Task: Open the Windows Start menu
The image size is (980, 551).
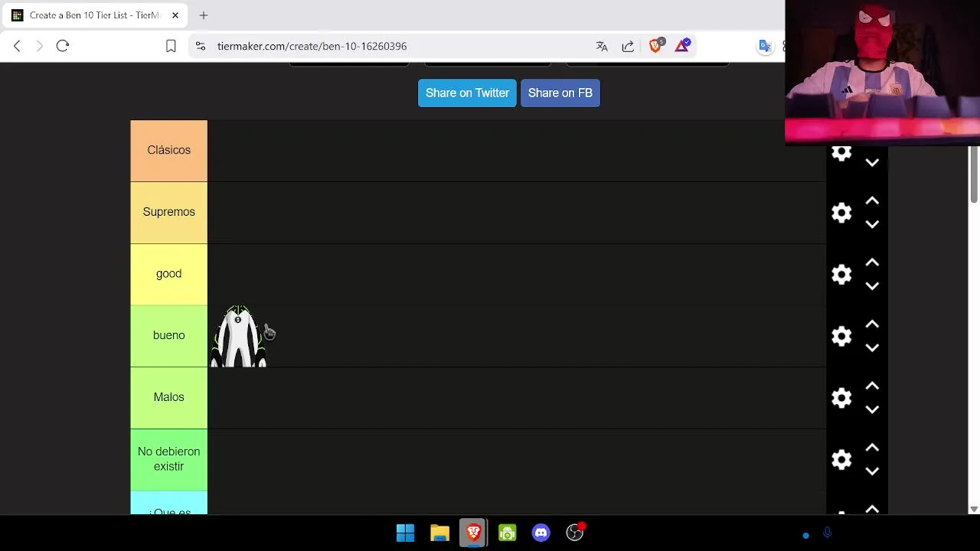Action: 406,533
